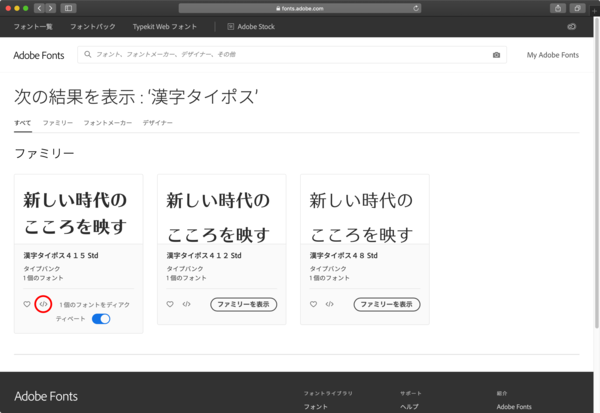This screenshot has width=600, height=413.
Task: Open 漢字タイポス412 Std sample preview
Action: [222, 210]
